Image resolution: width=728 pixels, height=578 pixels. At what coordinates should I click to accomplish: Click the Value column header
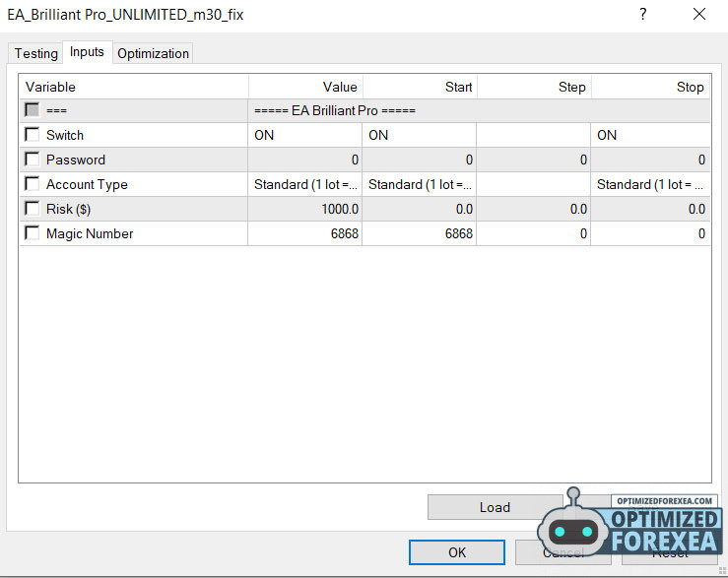coord(305,87)
